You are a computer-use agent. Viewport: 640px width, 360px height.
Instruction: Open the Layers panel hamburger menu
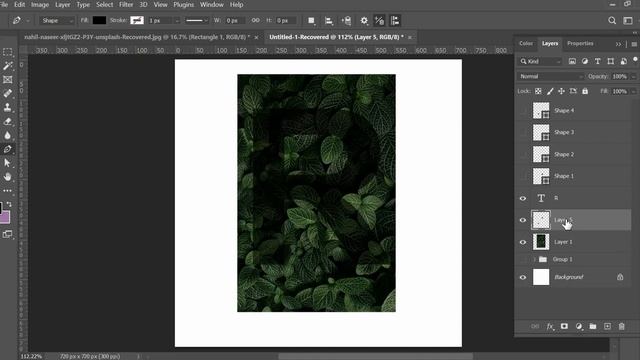tap(634, 44)
